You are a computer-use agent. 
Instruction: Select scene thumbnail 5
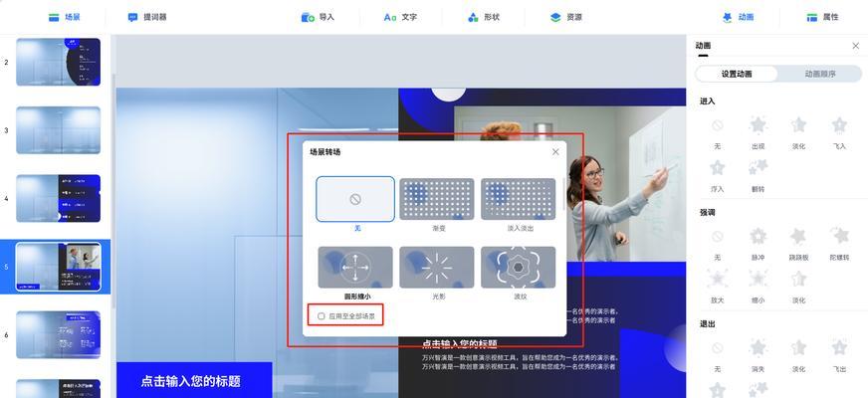(x=58, y=267)
